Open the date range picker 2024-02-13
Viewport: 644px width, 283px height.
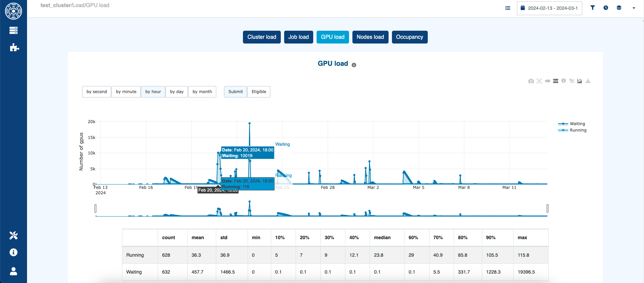pyautogui.click(x=549, y=8)
